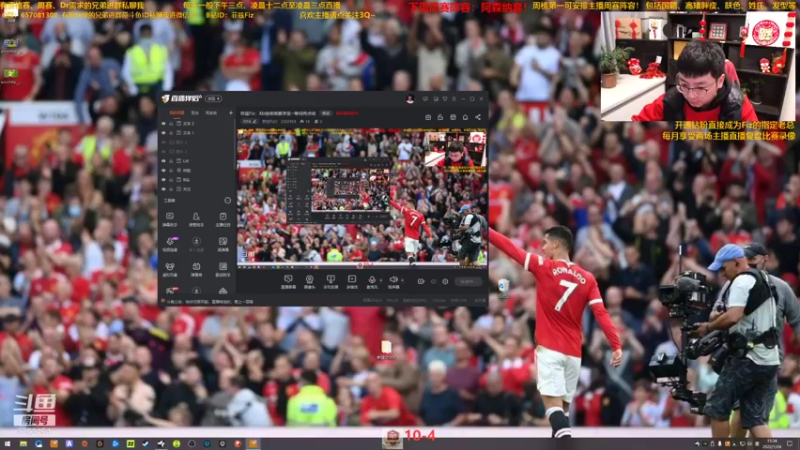Open the highlighted orange taskbar app
Screen dimensions: 800x450
coord(253,444)
